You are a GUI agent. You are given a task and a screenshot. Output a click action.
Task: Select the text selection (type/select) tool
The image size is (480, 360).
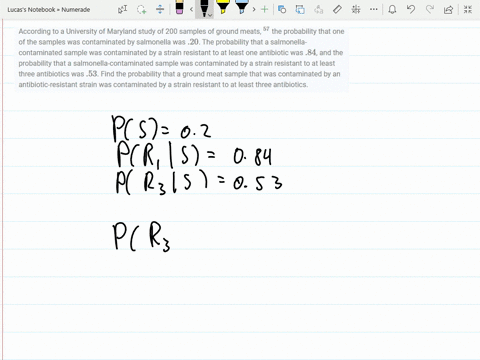point(123,9)
